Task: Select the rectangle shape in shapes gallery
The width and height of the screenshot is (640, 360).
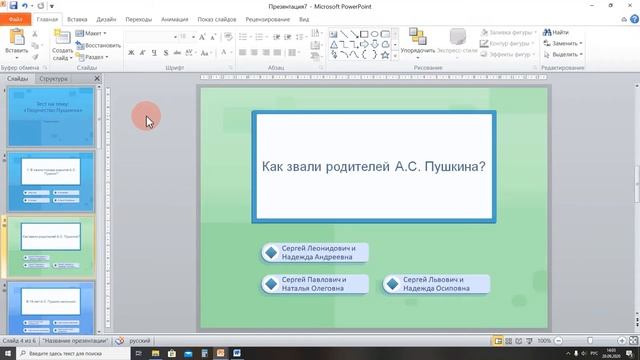Action: tap(364, 34)
